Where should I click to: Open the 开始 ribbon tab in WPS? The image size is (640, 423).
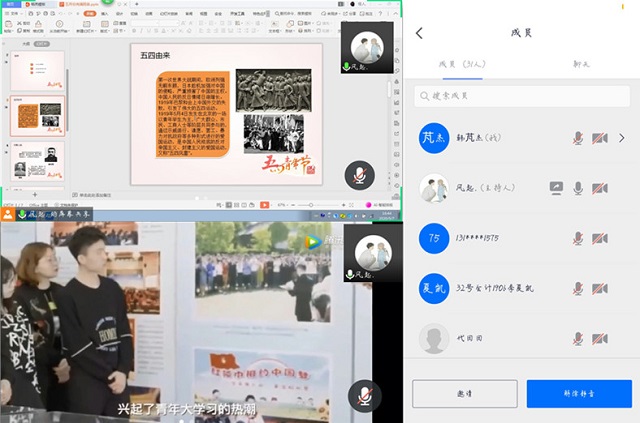coord(90,13)
